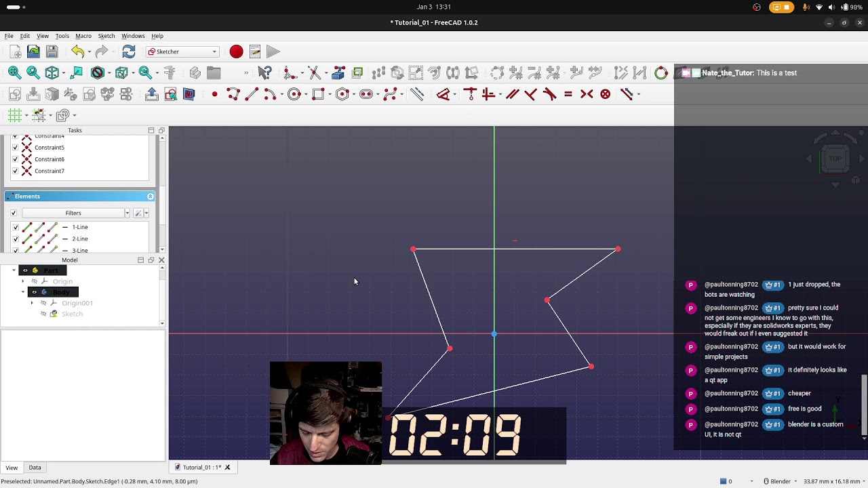Select the Create Point tool
This screenshot has width=868, height=488.
214,94
